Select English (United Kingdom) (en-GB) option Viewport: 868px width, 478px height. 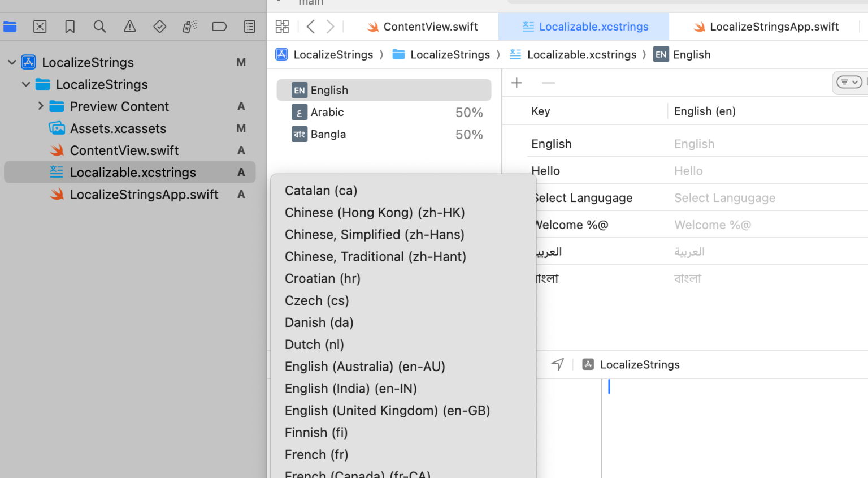387,411
